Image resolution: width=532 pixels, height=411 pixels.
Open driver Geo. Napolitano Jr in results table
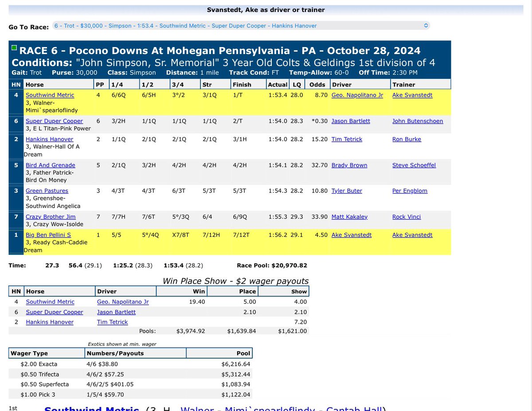click(x=357, y=95)
